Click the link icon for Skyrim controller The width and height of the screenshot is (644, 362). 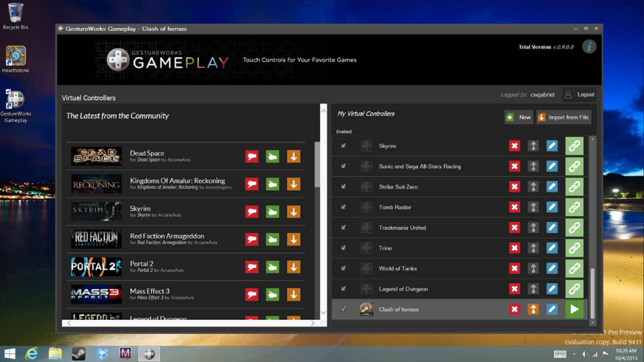574,146
